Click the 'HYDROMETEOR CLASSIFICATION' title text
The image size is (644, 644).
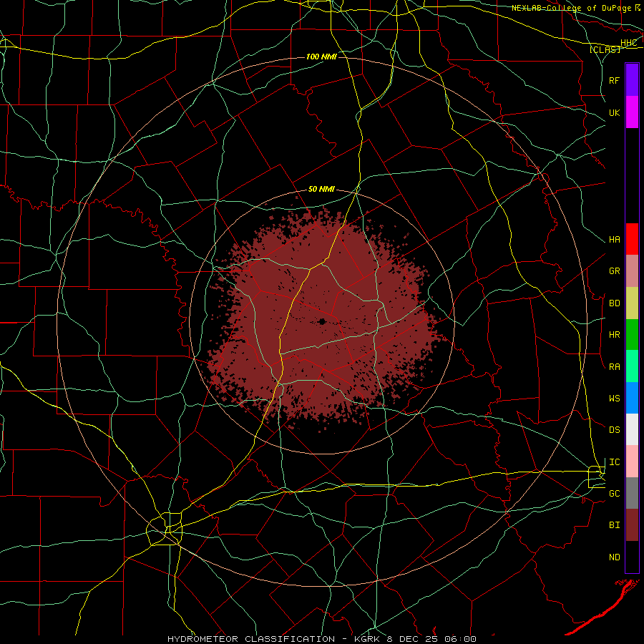pos(251,639)
